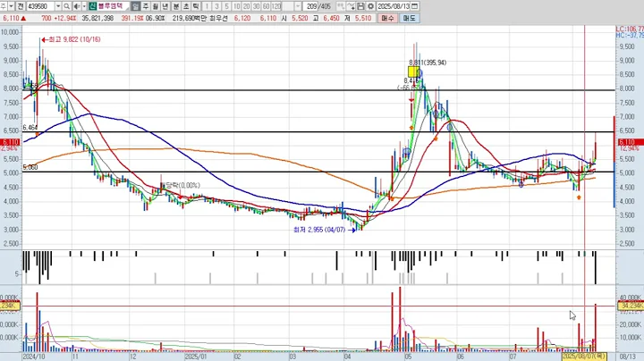This screenshot has width=644, height=361.
Task: Select the 5 interval button
Action: pyautogui.click(x=226, y=6)
